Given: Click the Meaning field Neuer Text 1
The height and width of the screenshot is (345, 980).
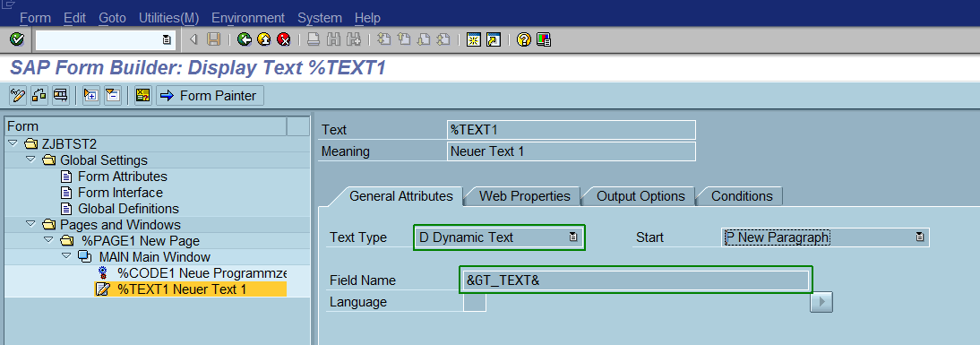Looking at the screenshot, I should tap(572, 151).
